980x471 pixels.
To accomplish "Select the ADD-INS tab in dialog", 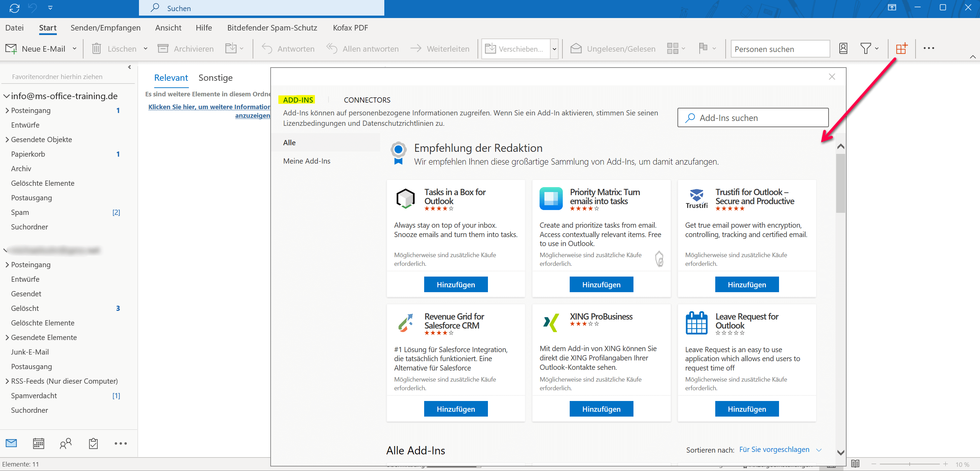I will click(x=298, y=100).
